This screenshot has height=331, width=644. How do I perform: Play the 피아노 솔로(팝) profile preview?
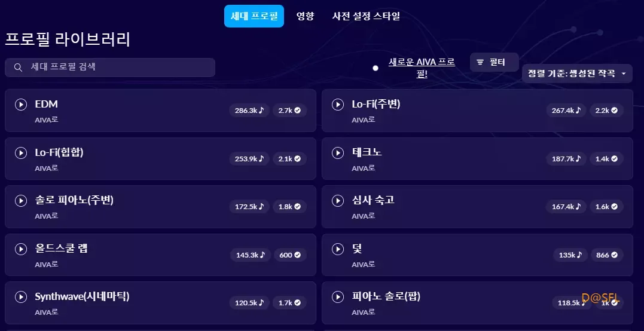pyautogui.click(x=338, y=297)
